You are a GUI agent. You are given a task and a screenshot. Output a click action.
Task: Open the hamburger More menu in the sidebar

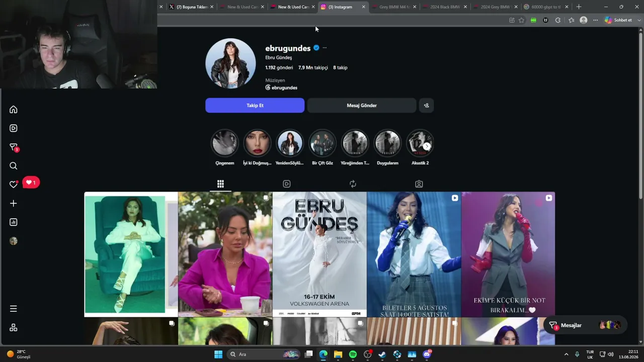tap(14, 309)
